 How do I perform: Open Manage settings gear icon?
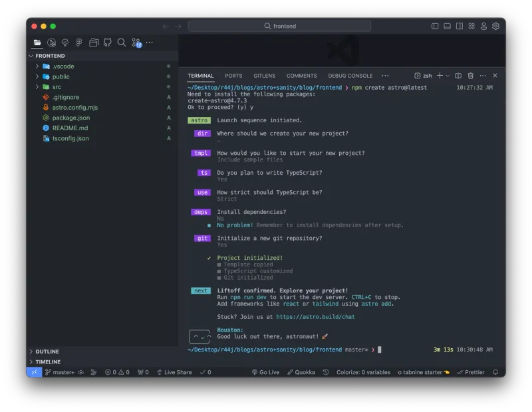(x=496, y=26)
